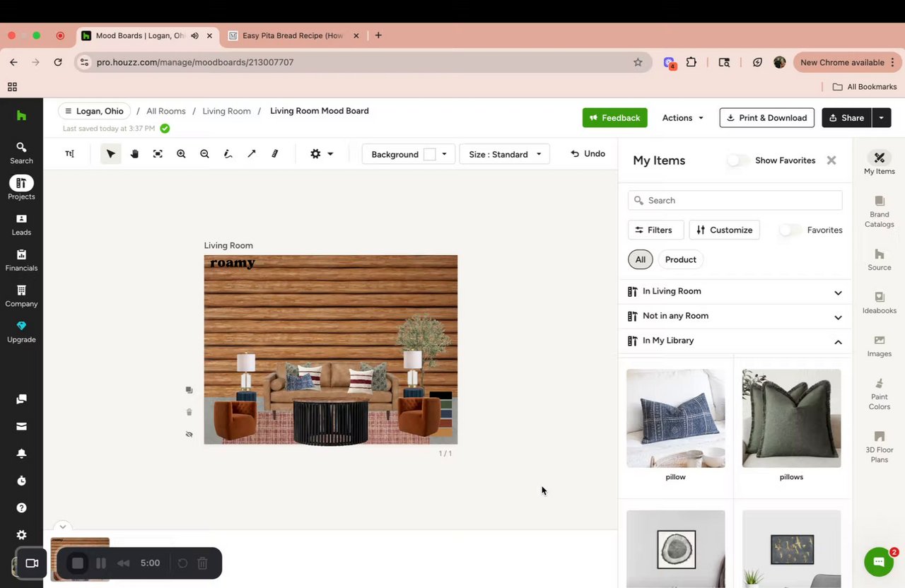
Task: Choose the hand pan tool
Action: (134, 154)
